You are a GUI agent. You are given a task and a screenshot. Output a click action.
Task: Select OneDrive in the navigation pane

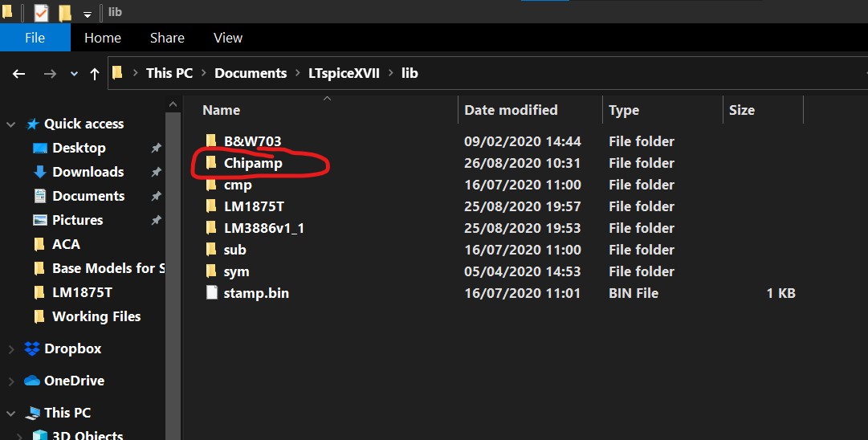click(74, 381)
